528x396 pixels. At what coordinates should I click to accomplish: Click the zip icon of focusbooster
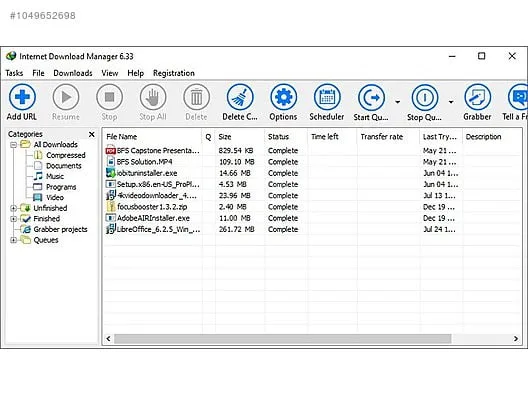[111, 207]
